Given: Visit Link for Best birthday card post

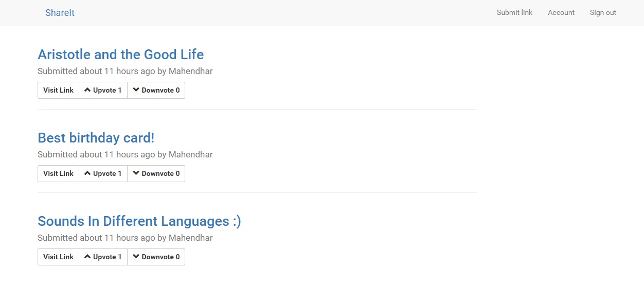Looking at the screenshot, I should [58, 173].
